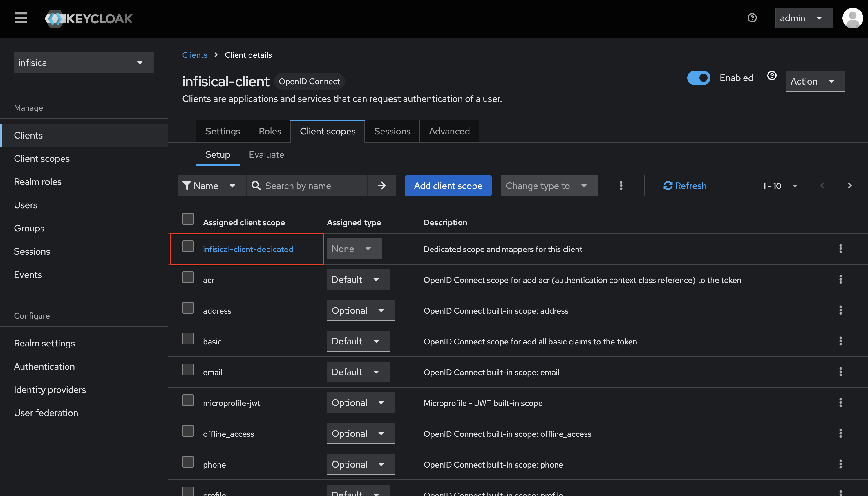Open the 1 - 10 pagination dropdown
The height and width of the screenshot is (496, 868).
point(780,186)
